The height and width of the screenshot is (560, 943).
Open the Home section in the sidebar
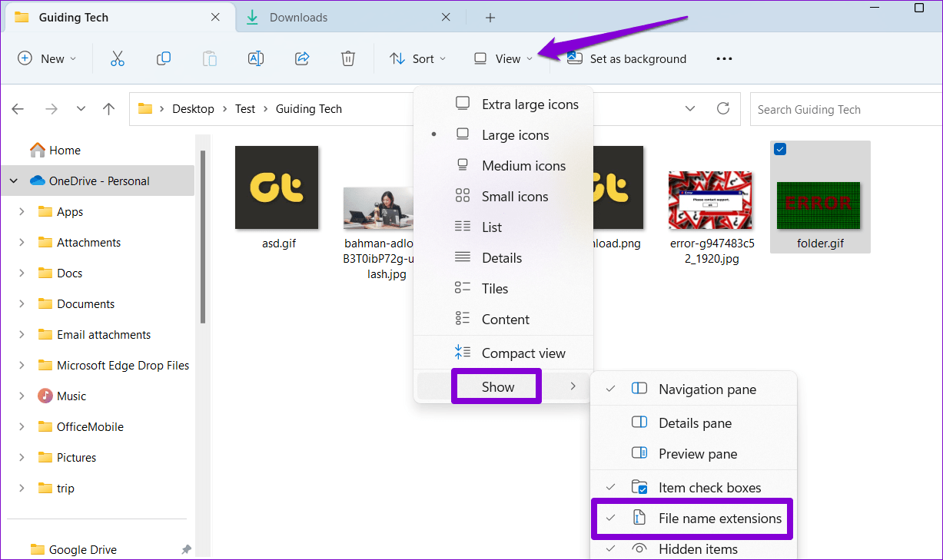[58, 150]
